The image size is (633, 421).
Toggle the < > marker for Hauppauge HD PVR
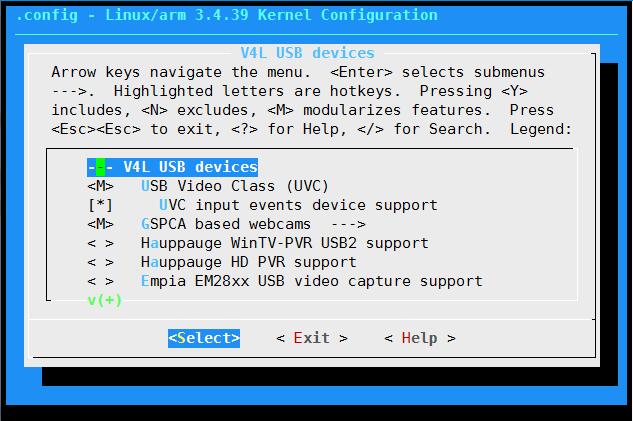(101, 262)
